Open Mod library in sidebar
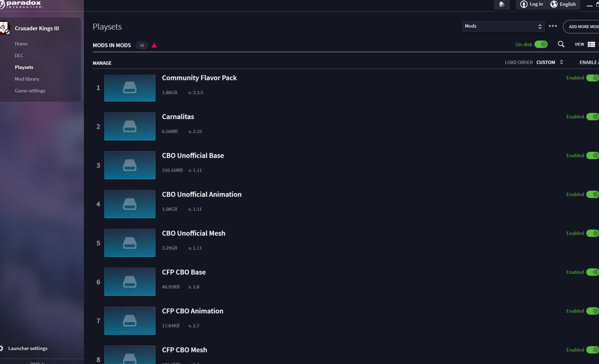599x364 pixels. coord(27,79)
